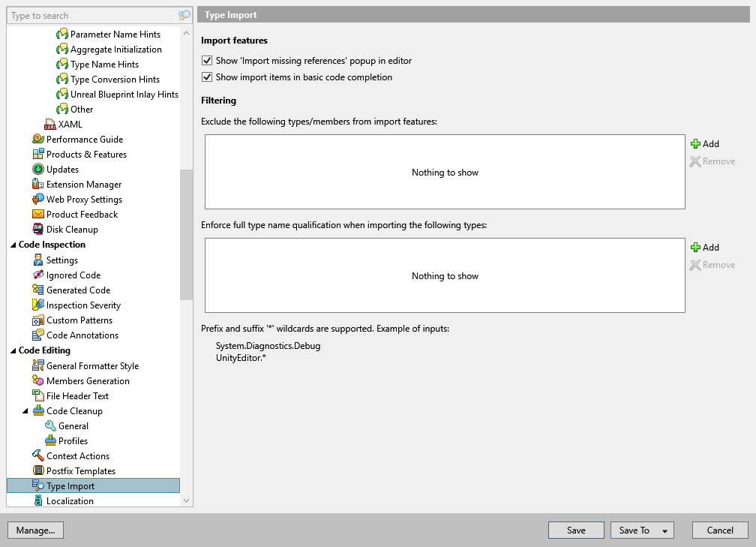
Task: Select the Performance Guide settings icon
Action: 37,139
